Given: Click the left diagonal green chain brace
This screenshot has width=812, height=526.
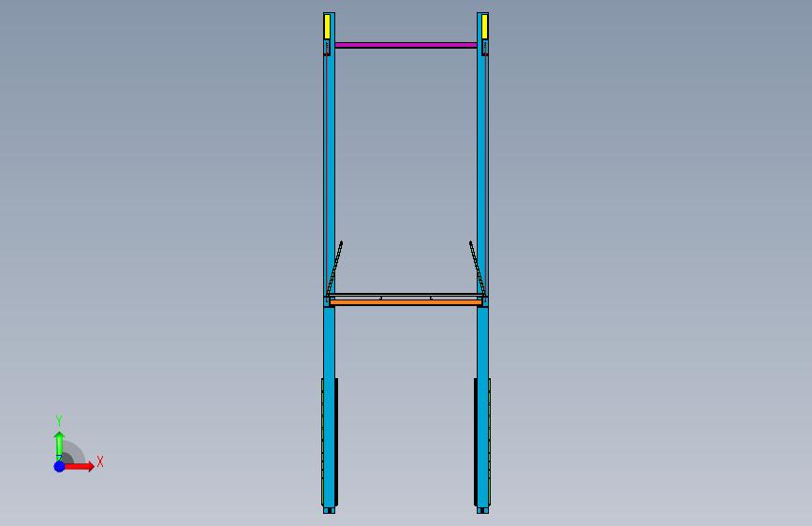Looking at the screenshot, I should pyautogui.click(x=334, y=269).
